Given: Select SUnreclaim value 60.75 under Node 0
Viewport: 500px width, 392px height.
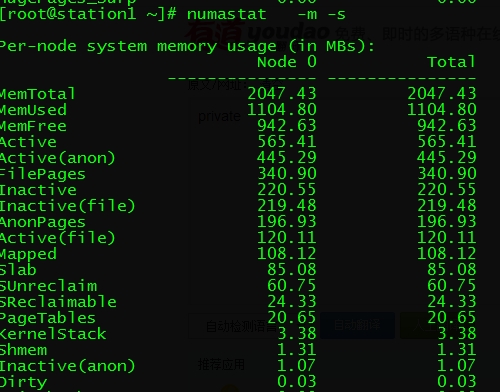Looking at the screenshot, I should pyautogui.click(x=292, y=286).
